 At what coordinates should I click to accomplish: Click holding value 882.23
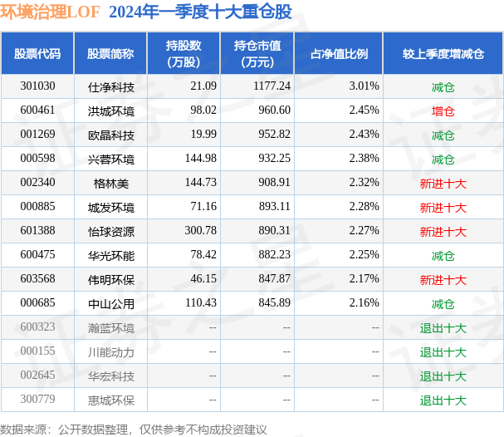275,255
